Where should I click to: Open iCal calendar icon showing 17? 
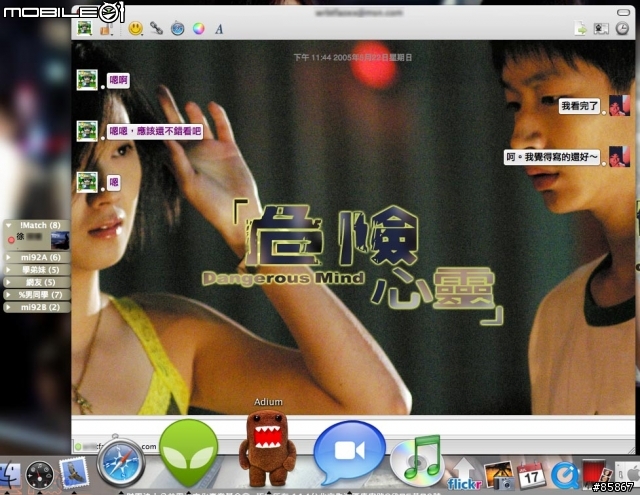pyautogui.click(x=531, y=475)
